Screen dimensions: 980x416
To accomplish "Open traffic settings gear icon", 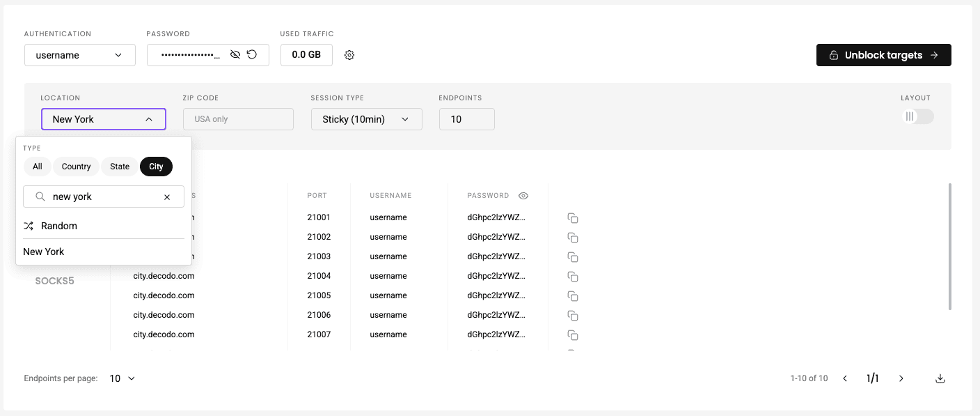I will click(x=349, y=55).
